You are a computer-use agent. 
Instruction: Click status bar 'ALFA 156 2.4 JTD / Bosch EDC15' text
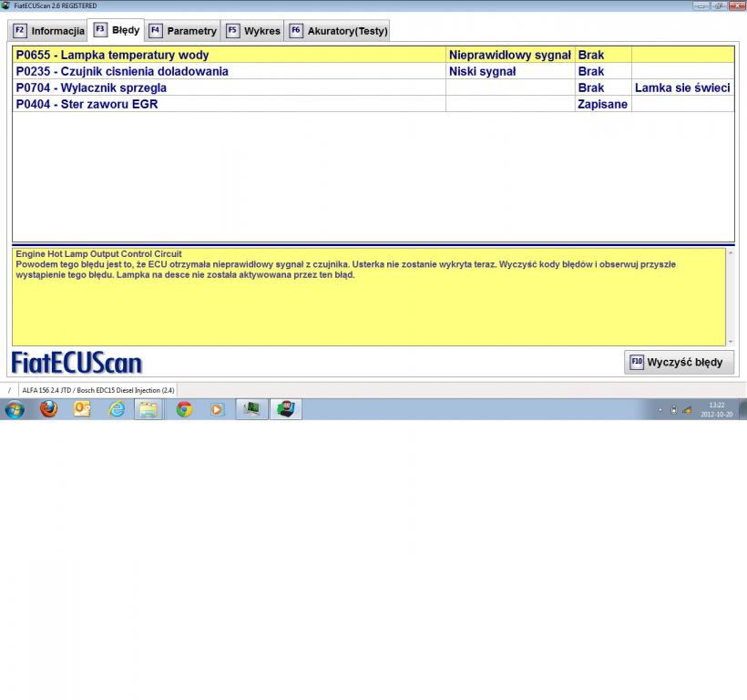(98, 390)
